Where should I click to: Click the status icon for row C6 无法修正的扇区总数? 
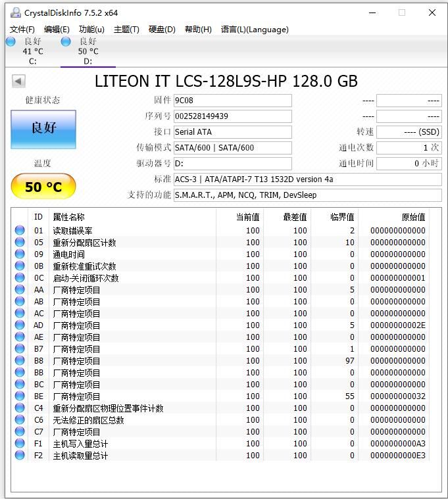[20, 419]
